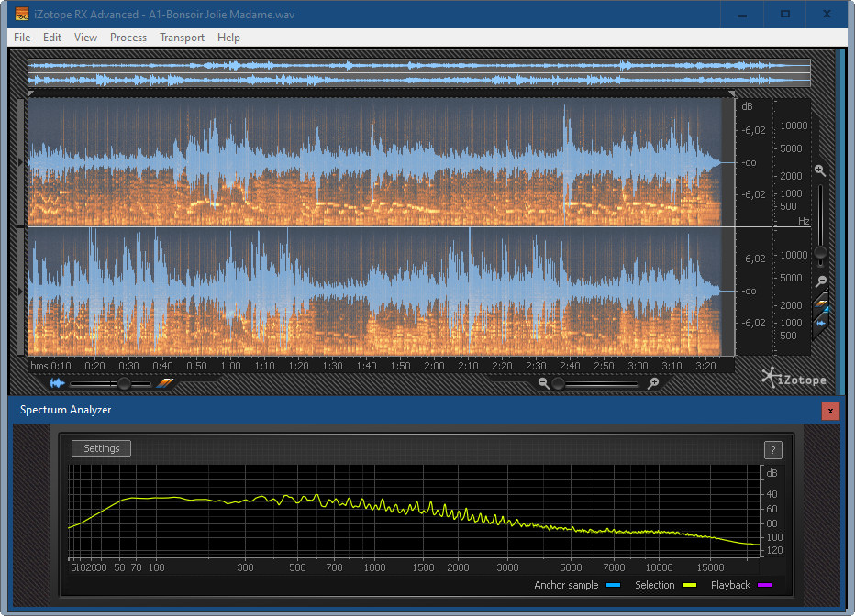Viewport: 855px width, 616px height.
Task: Click the 5000 label on spectrum frequency axis
Action: (x=571, y=567)
